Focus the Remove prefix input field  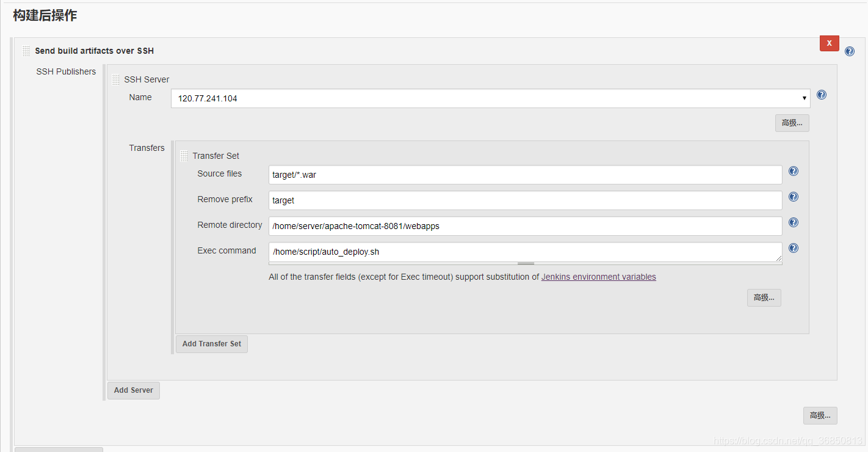tap(526, 200)
